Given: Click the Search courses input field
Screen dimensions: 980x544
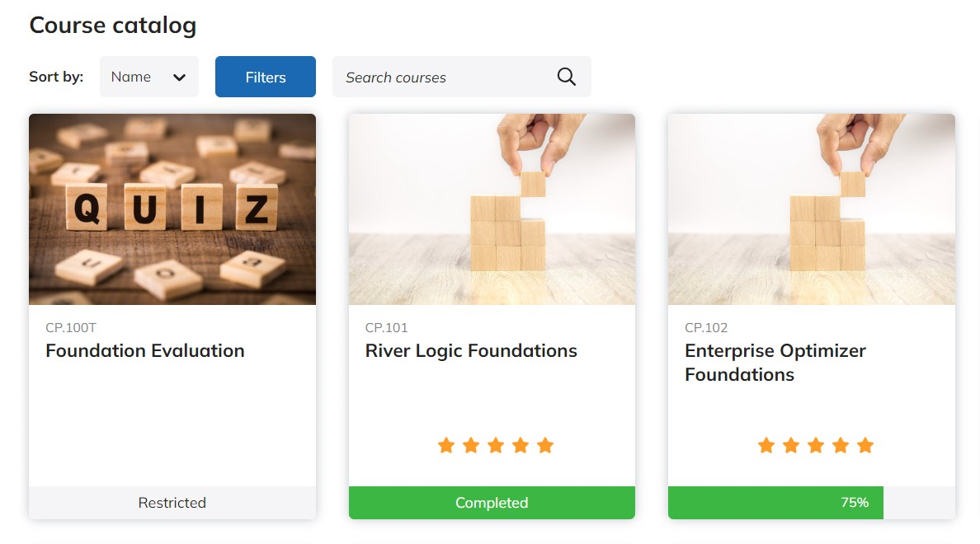Looking at the screenshot, I should click(445, 77).
